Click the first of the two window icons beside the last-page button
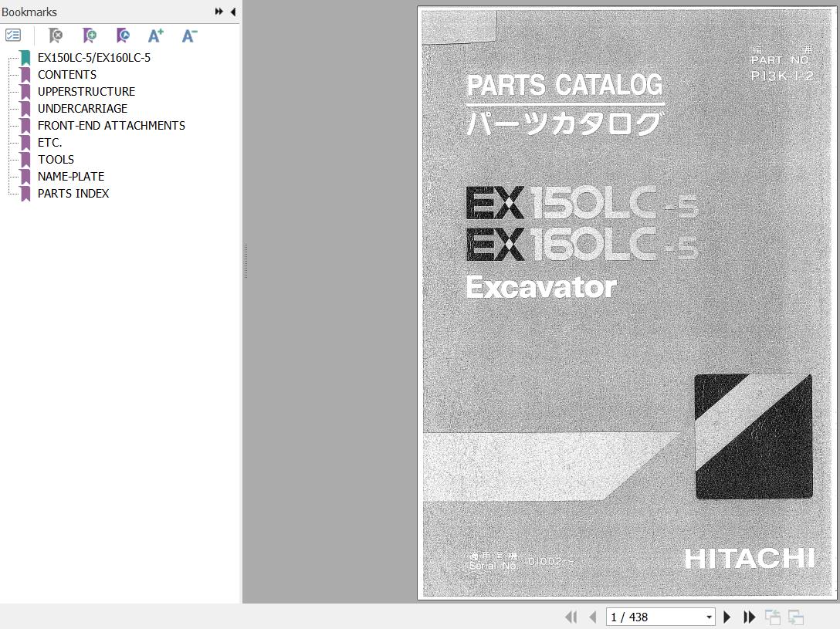 [773, 617]
